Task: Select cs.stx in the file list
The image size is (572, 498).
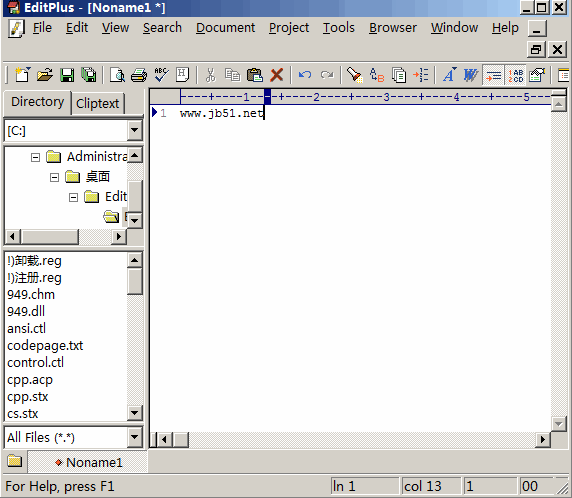Action: [23, 414]
